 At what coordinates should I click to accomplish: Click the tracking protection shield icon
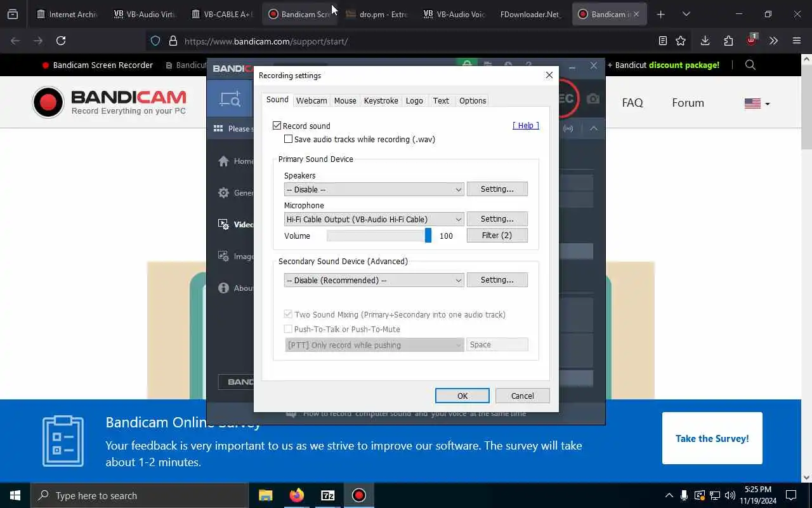pos(155,41)
